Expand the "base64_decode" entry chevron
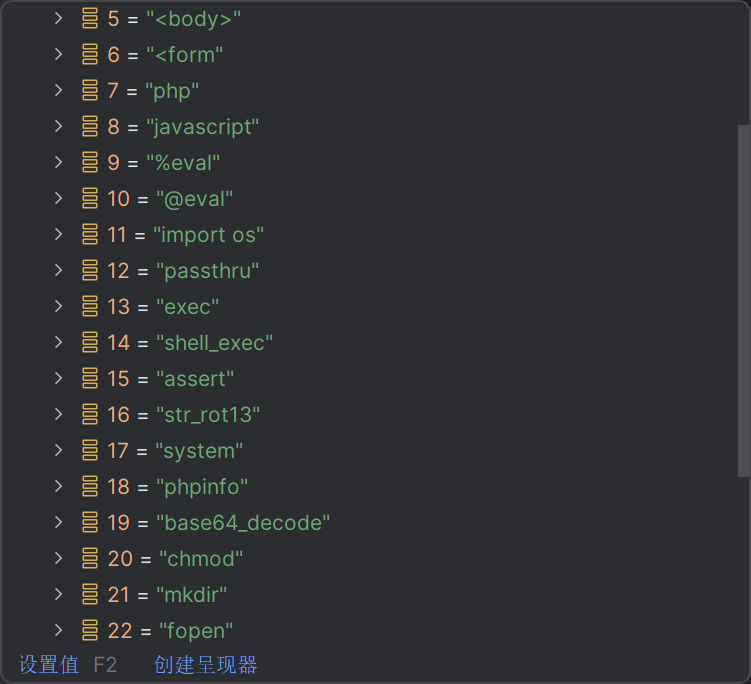This screenshot has height=684, width=751. [59, 523]
